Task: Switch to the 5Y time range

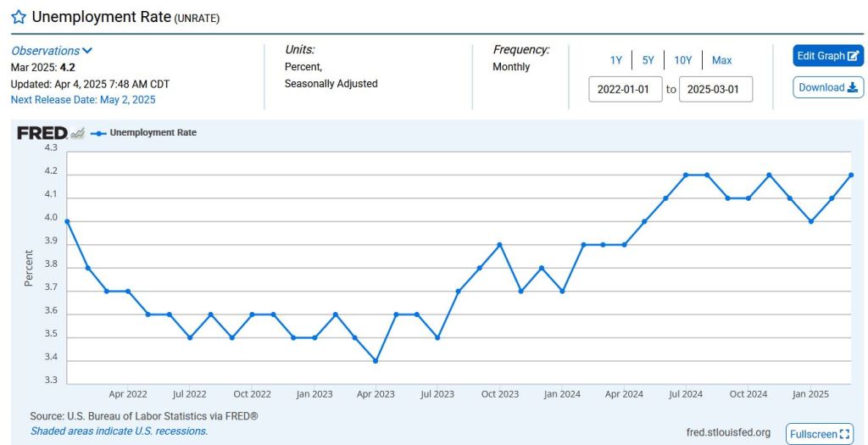Action: tap(648, 60)
